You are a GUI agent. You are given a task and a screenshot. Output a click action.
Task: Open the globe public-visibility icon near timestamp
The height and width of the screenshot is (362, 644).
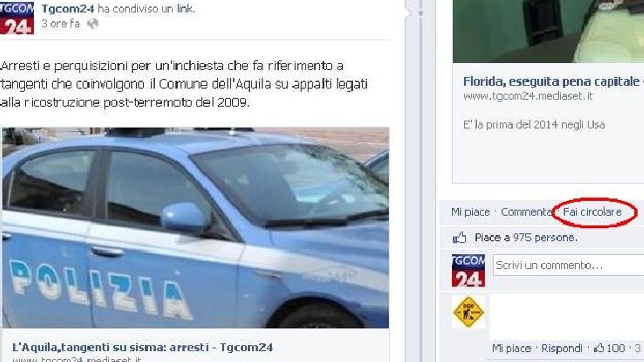(93, 24)
